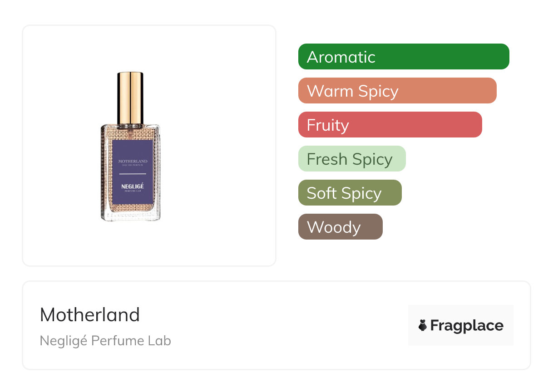Click the red Fruity accord bar

390,125
